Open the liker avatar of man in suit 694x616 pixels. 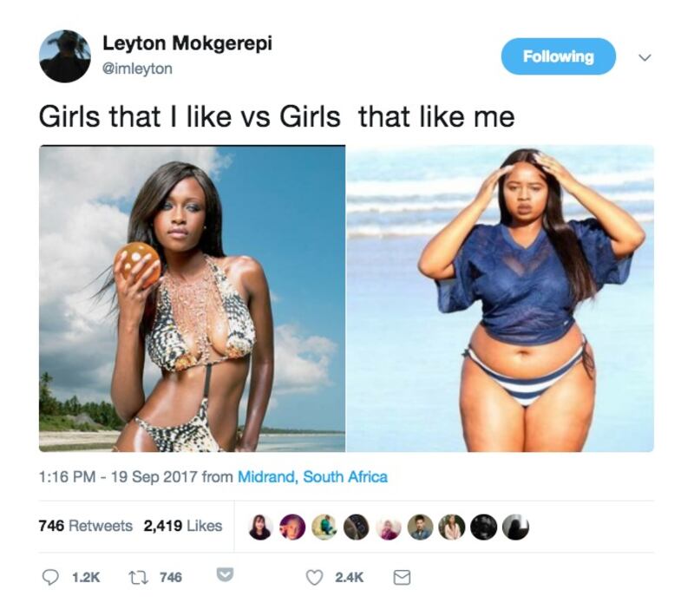420,527
